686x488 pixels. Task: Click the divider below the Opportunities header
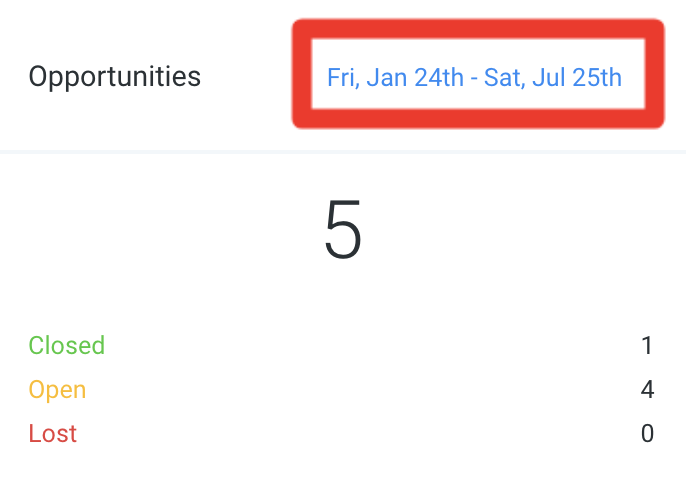[343, 152]
